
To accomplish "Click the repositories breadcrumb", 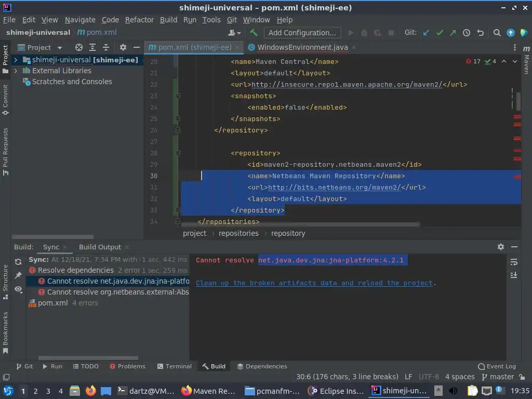I will pos(238,233).
